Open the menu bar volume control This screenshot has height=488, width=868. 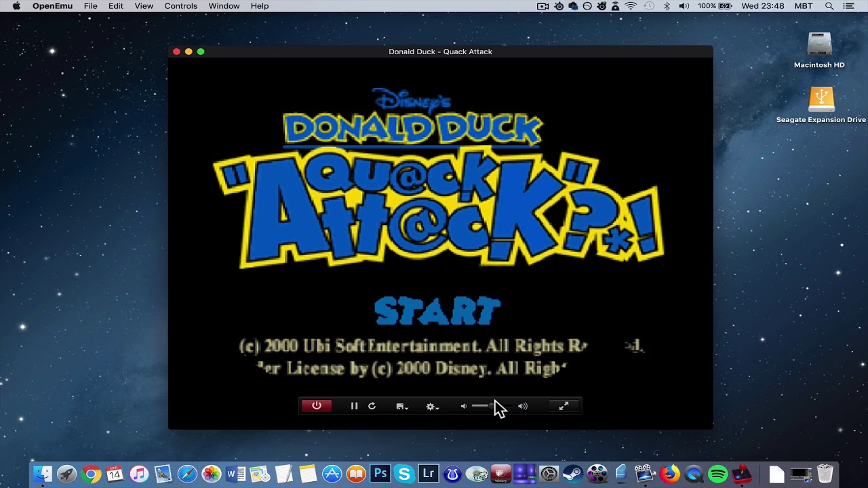click(684, 6)
